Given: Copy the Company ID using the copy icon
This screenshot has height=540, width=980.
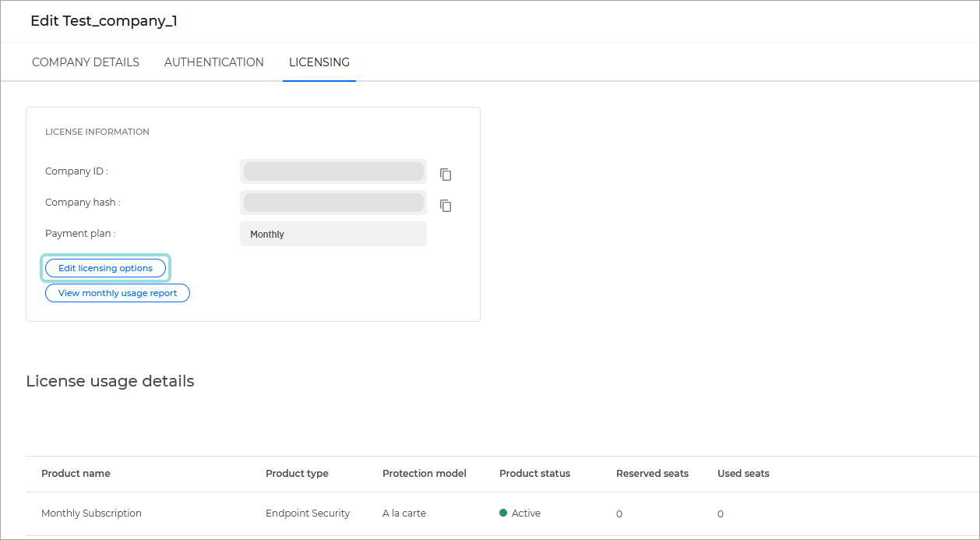Looking at the screenshot, I should click(x=445, y=175).
